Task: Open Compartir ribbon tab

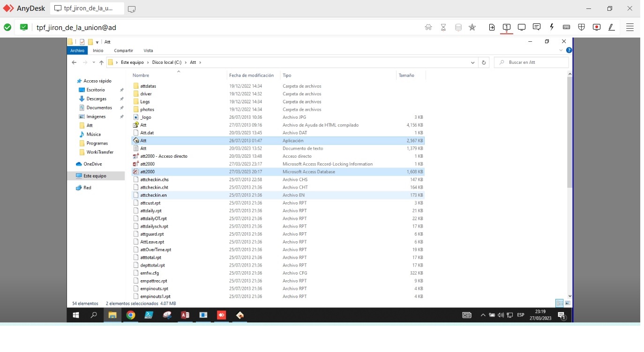Action: [x=123, y=50]
